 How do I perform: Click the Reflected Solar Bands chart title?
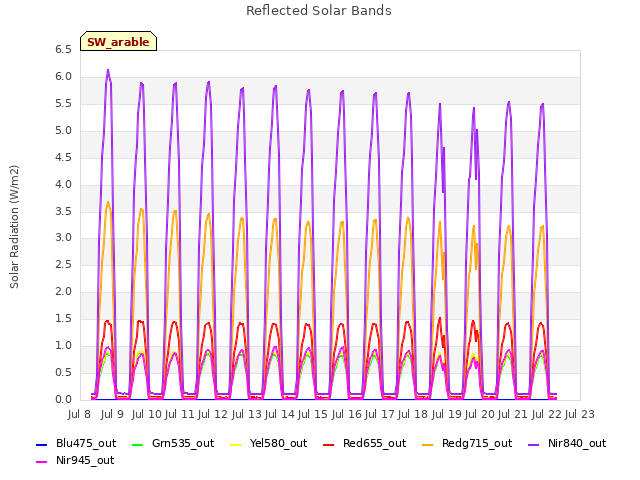click(319, 11)
